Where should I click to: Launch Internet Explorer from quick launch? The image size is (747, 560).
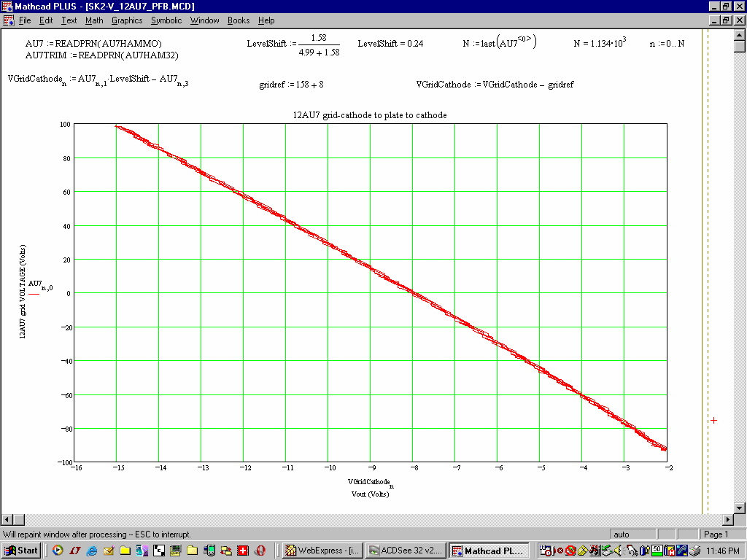[91, 551]
